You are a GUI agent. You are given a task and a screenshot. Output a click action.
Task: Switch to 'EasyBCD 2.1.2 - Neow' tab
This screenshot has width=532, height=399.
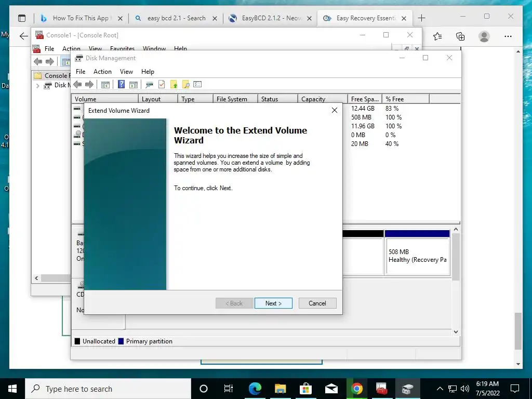click(x=270, y=18)
